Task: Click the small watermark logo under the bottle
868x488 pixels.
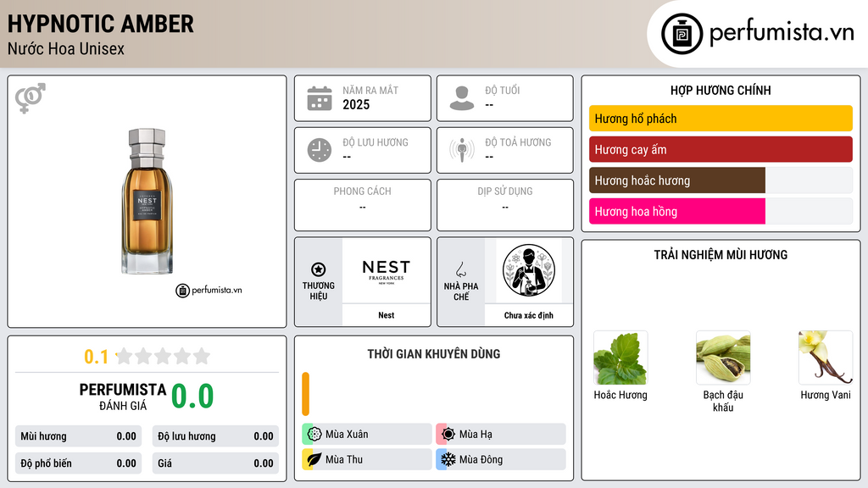Action: click(x=209, y=290)
